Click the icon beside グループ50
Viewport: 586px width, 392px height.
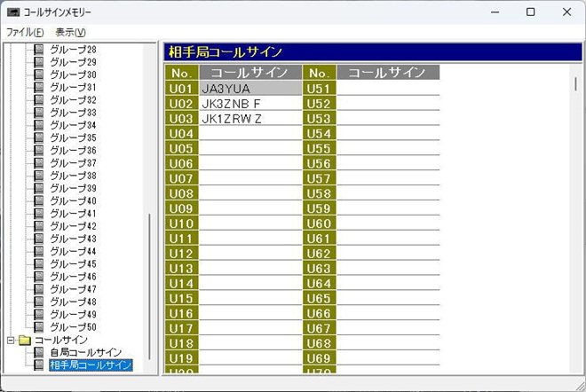[x=39, y=327]
